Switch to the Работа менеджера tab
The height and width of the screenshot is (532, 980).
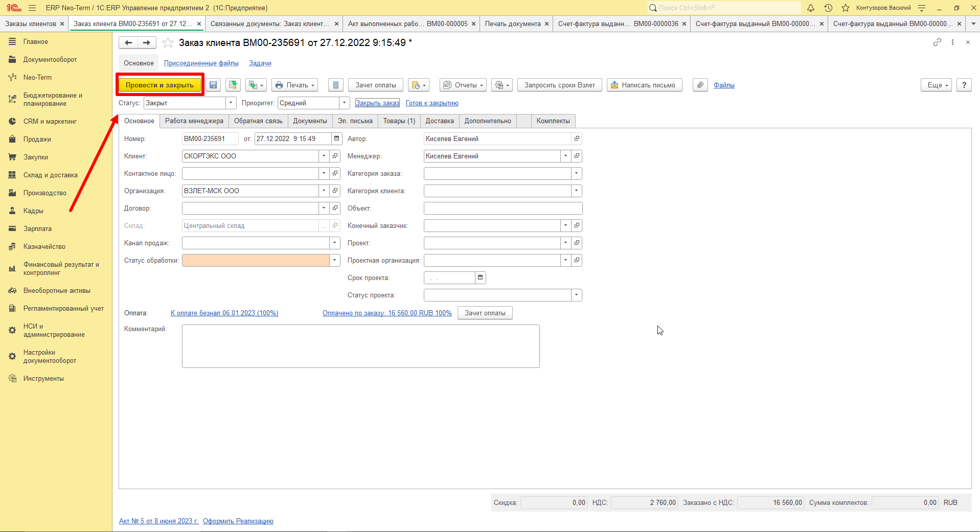click(x=194, y=121)
